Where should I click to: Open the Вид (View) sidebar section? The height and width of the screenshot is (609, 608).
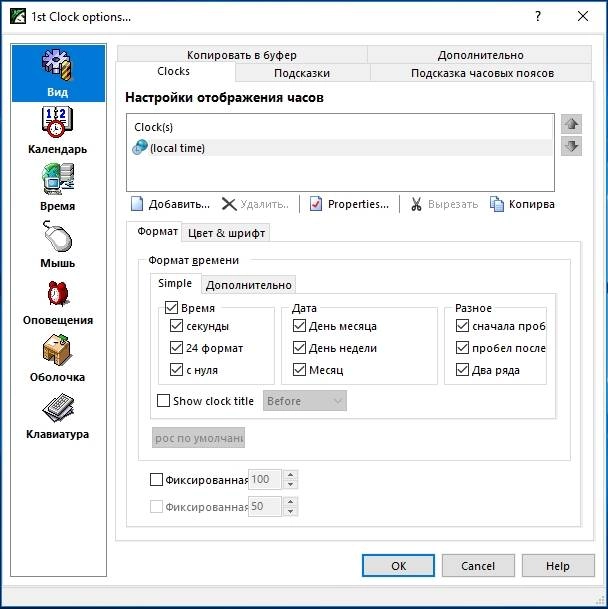point(58,73)
